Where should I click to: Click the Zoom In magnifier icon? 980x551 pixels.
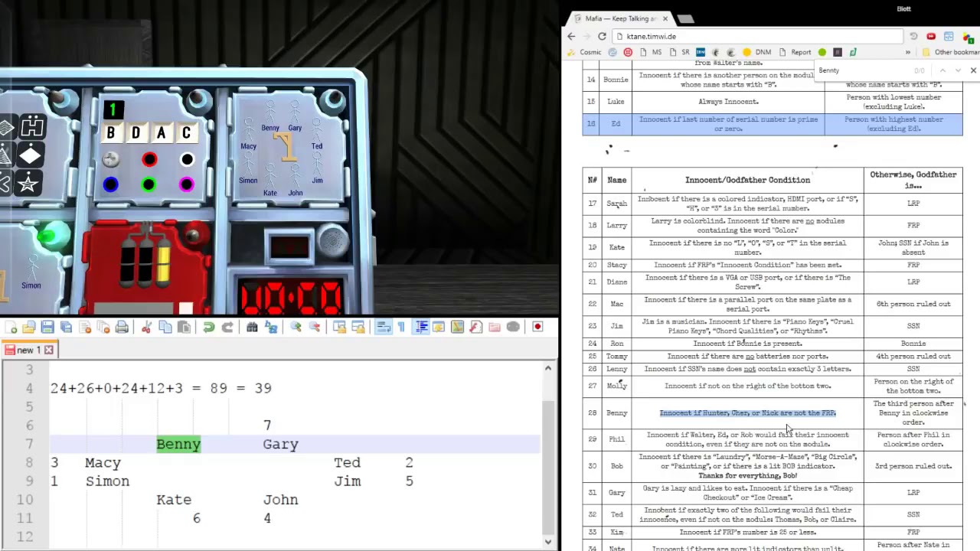point(296,328)
